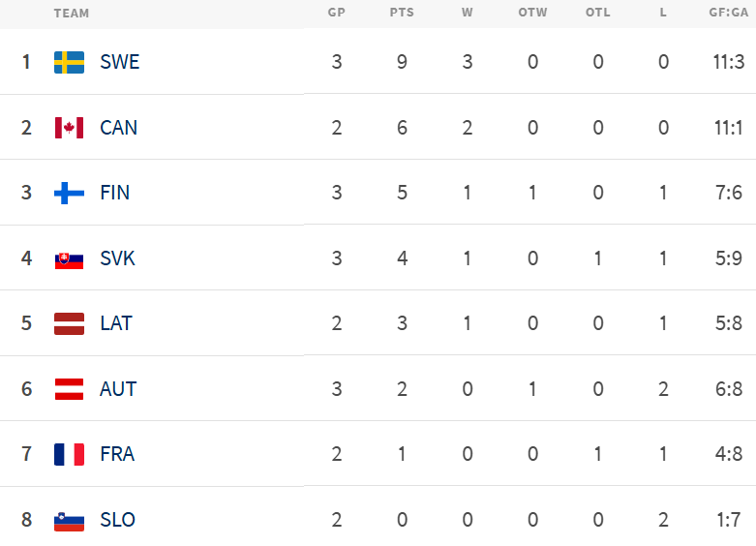Click the Slovakia flag icon
Screen dimensions: 756x546
(x=69, y=258)
